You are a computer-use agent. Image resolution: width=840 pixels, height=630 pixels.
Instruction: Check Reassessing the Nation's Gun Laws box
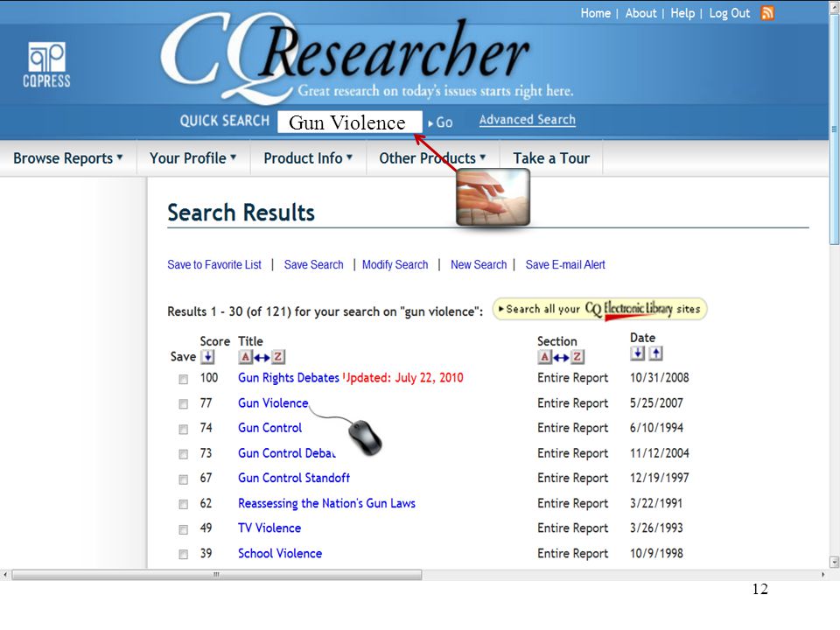[x=183, y=504]
